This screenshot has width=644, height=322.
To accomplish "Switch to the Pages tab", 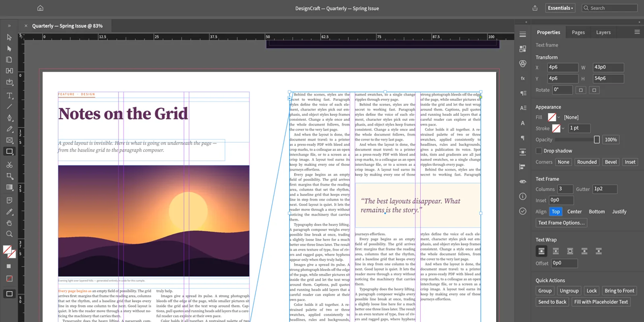I will (578, 32).
